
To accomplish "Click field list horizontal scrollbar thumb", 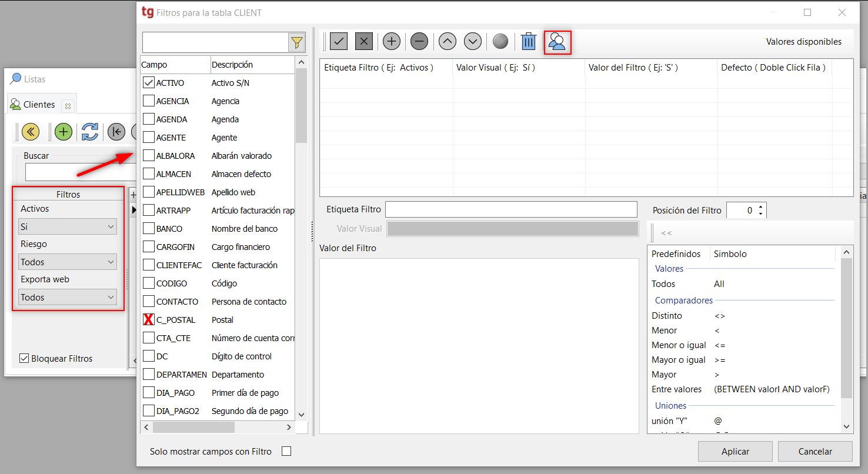I will point(193,427).
